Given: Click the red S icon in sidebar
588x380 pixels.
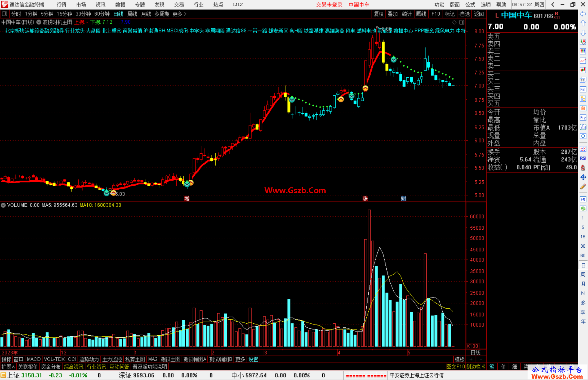Looking at the screenshot, I should click(x=583, y=168).
